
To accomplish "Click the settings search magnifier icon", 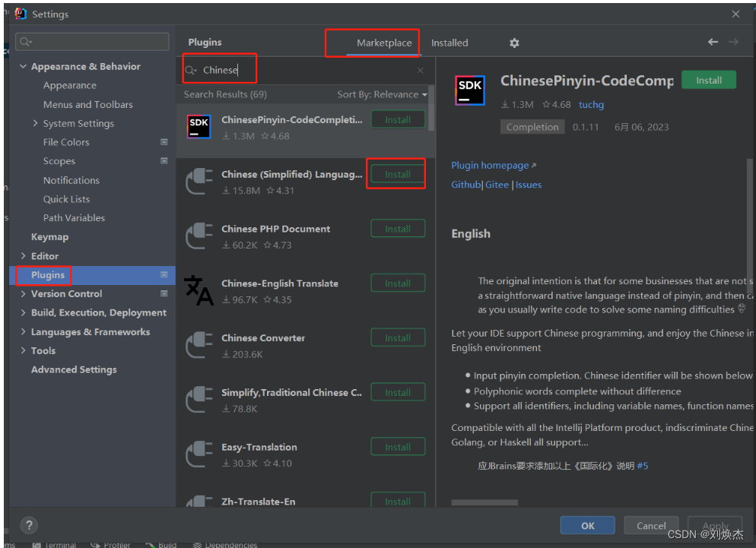I will pos(24,42).
